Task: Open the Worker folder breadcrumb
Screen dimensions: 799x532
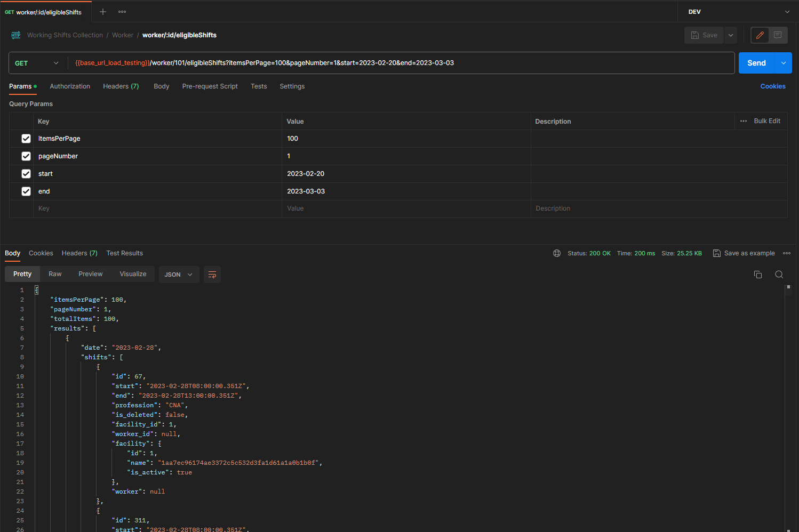Action: (123, 35)
